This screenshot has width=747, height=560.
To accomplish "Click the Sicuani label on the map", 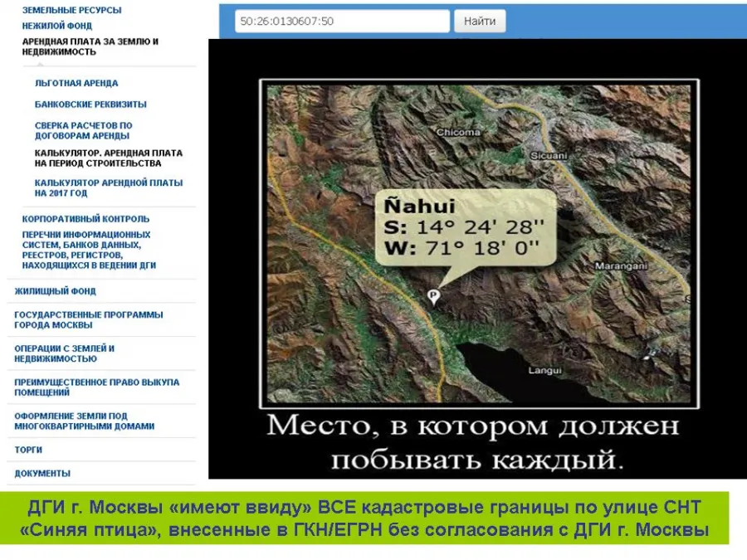I will point(549,156).
